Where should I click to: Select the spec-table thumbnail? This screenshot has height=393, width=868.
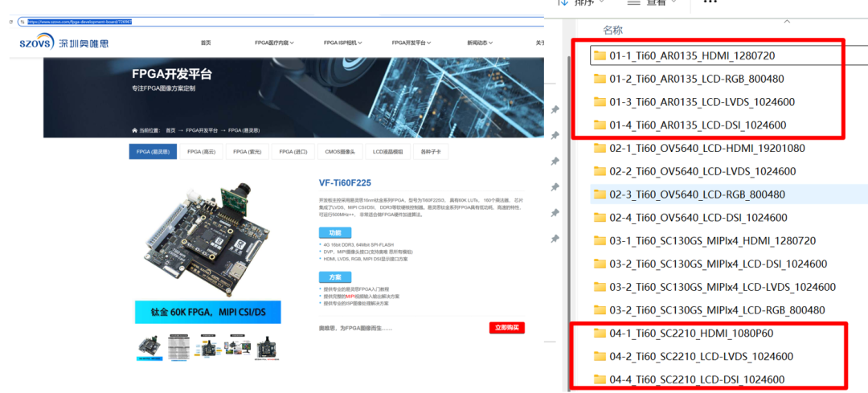178,347
